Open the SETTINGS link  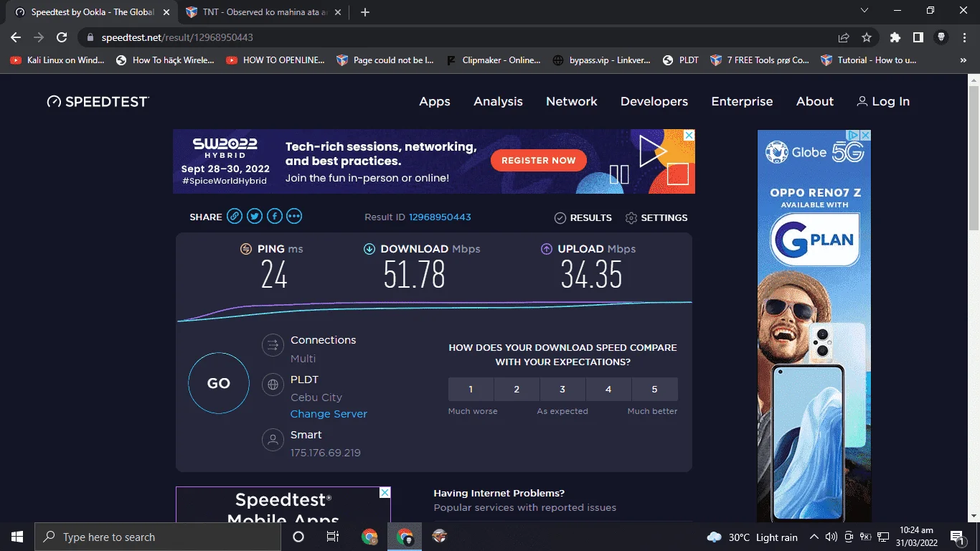(656, 217)
